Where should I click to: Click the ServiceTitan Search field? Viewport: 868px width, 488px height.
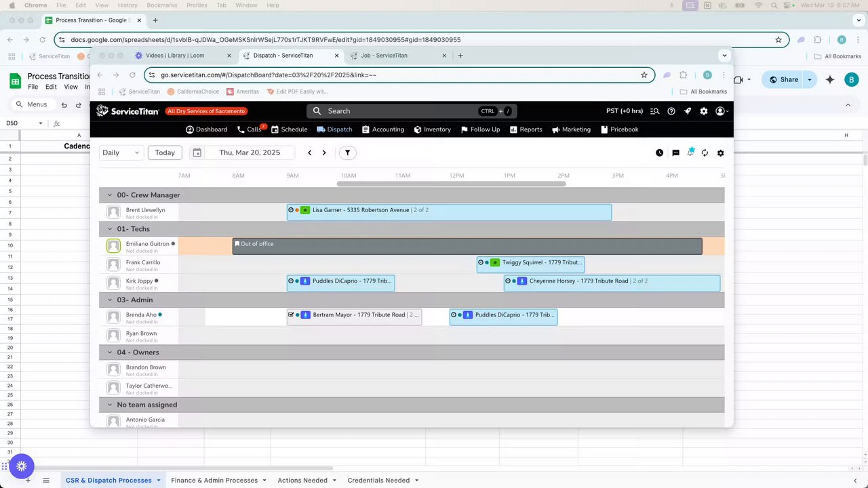point(412,111)
